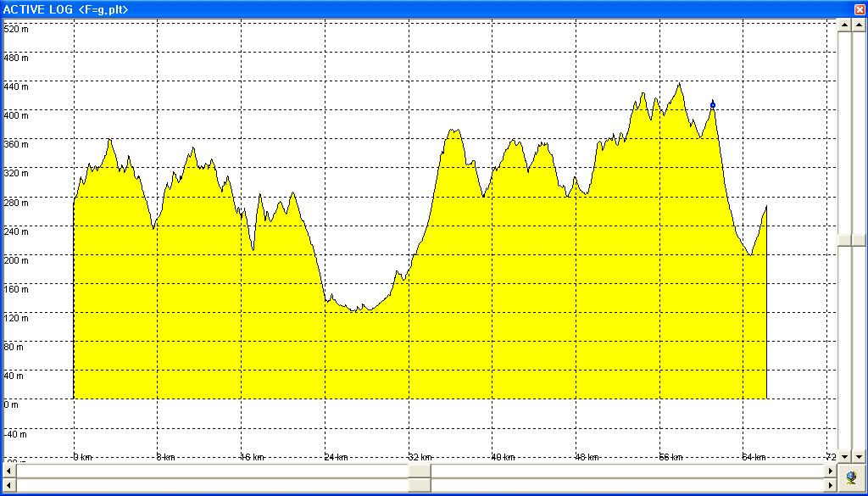Click the '48 km' distance axis label
This screenshot has height=496, width=868.
click(587, 457)
